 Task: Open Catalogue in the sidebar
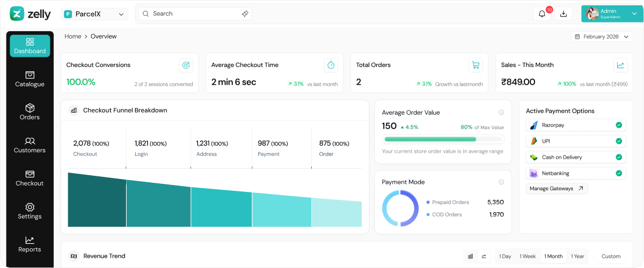(x=30, y=79)
